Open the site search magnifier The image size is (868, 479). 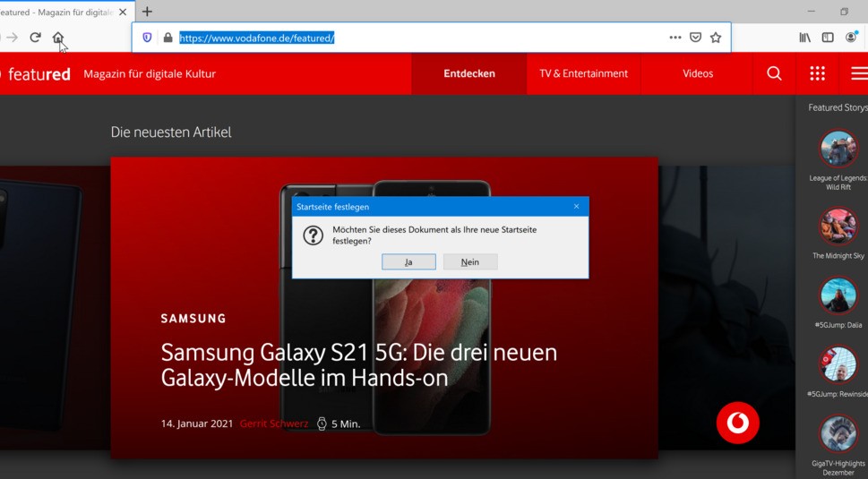(x=774, y=73)
